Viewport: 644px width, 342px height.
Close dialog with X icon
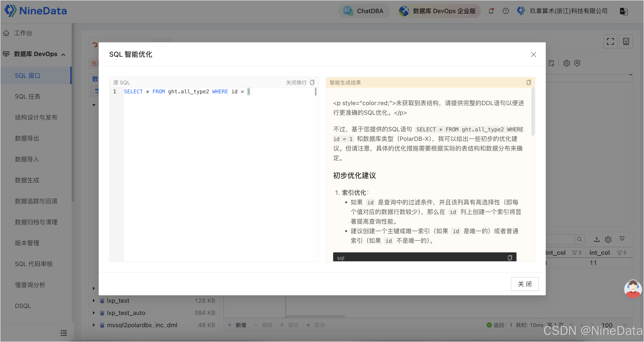[533, 55]
